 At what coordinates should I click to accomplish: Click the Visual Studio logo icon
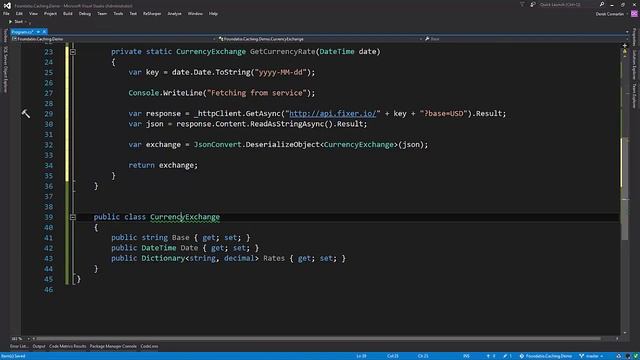7,5
